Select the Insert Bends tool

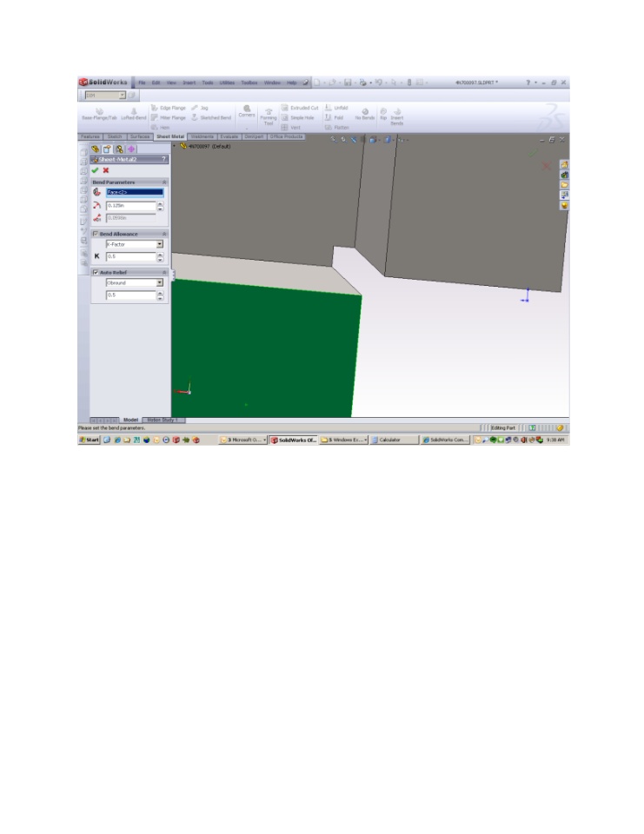(397, 117)
